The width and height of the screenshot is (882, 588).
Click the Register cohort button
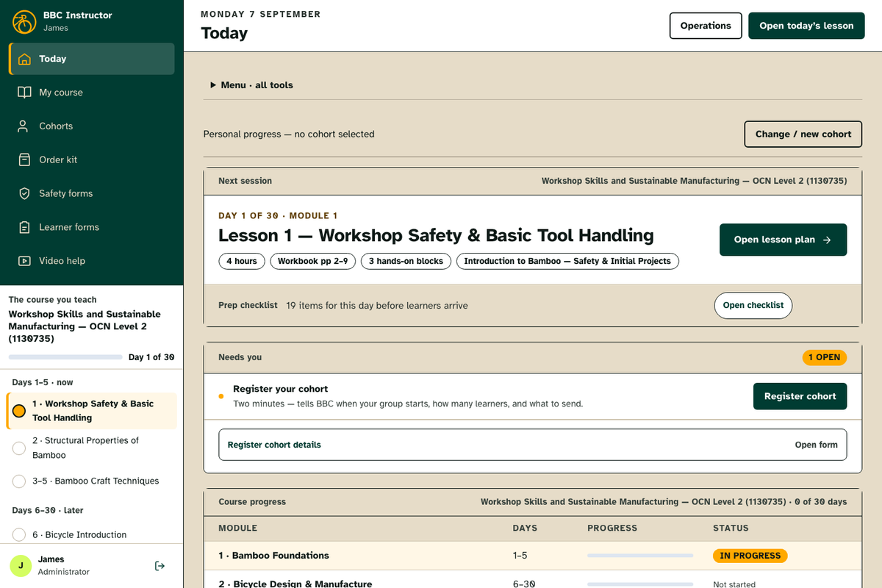tap(800, 396)
